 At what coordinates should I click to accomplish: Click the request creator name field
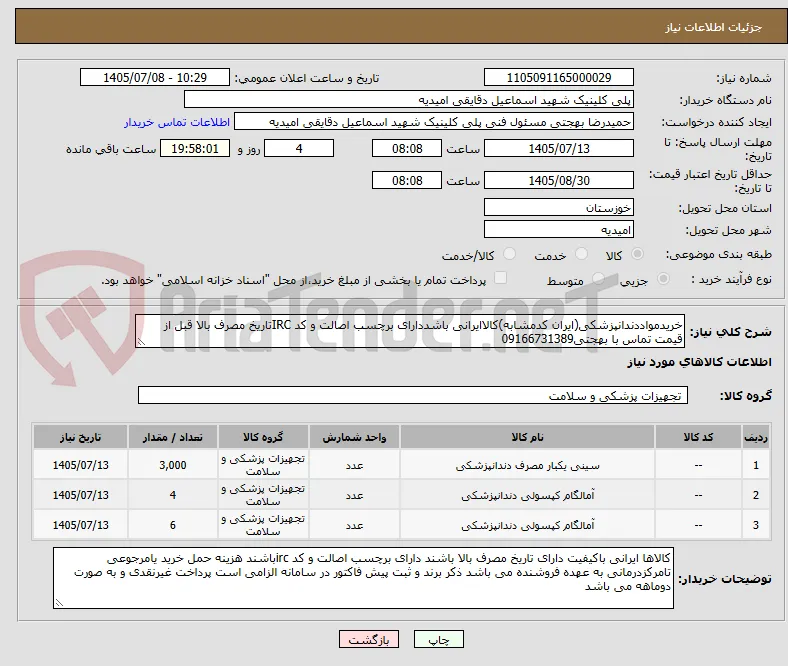[434, 122]
